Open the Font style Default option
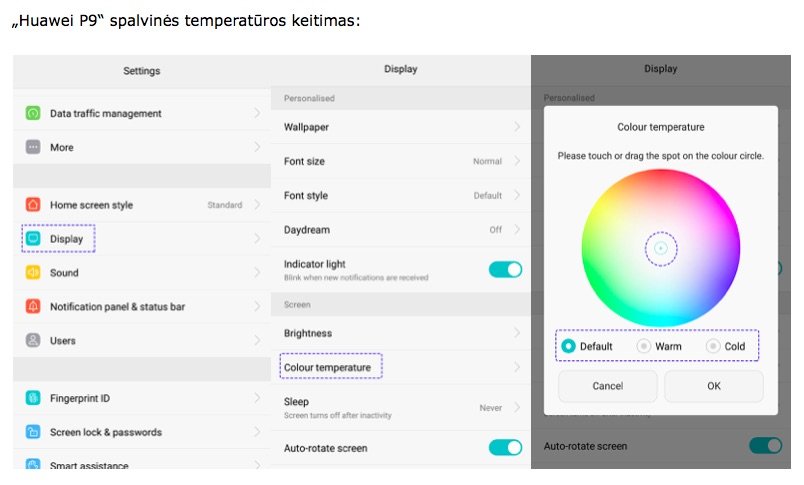 coord(488,196)
